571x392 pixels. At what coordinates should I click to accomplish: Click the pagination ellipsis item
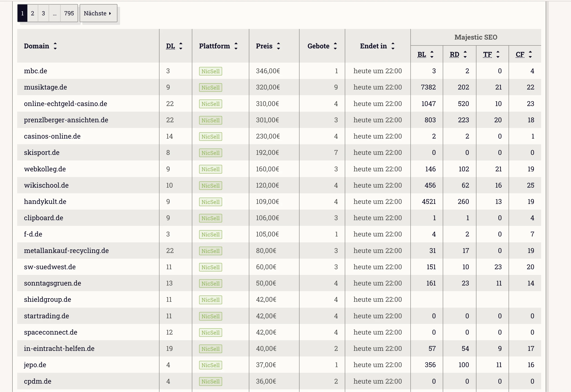tap(55, 13)
